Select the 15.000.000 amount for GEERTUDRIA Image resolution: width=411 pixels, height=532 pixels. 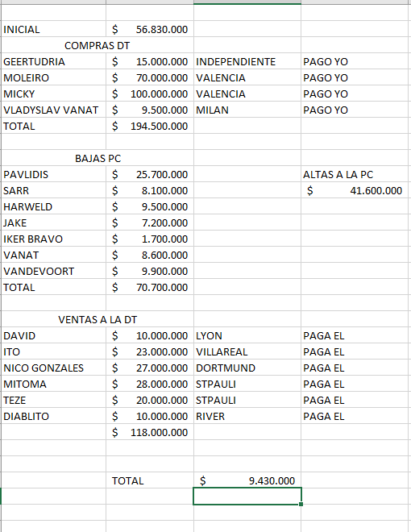pos(150,61)
